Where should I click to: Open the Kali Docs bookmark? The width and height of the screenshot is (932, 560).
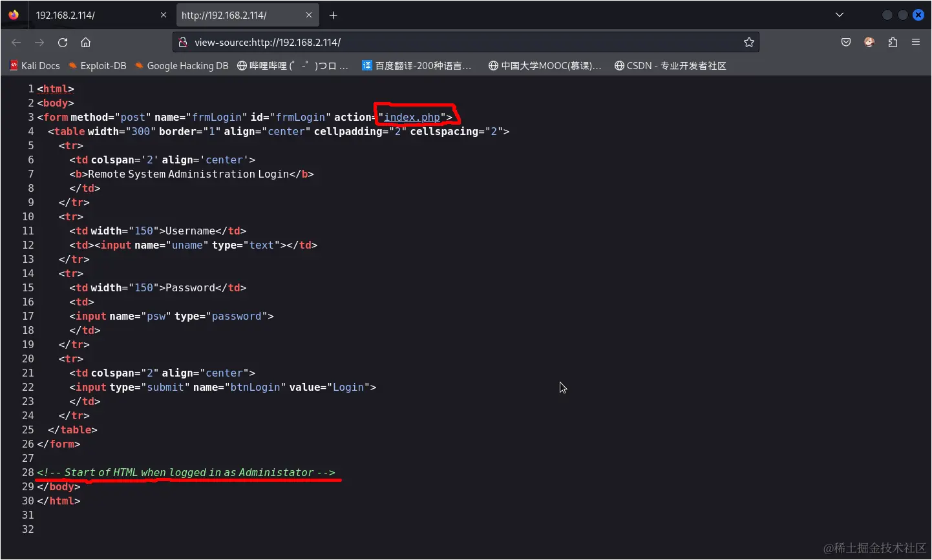(x=35, y=66)
